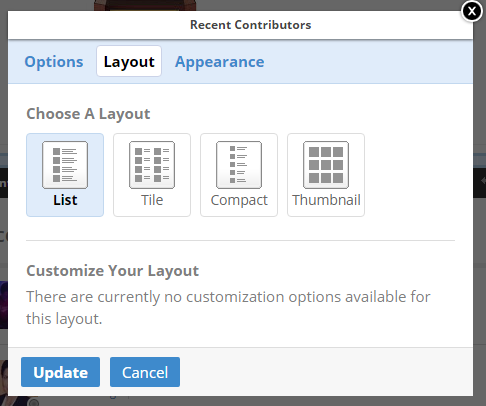The image size is (486, 406).
Task: Close the dialog with the X icon
Action: [x=472, y=11]
